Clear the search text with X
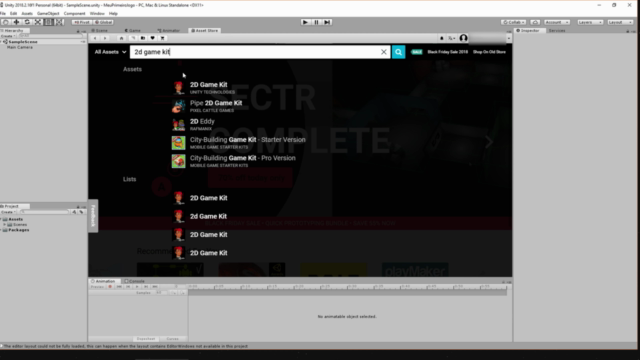 (384, 52)
